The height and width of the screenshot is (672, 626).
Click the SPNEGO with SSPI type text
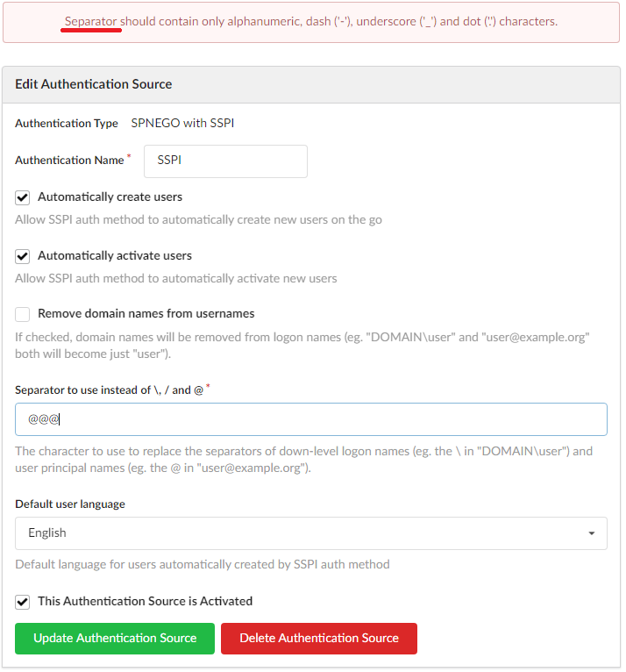(x=182, y=123)
